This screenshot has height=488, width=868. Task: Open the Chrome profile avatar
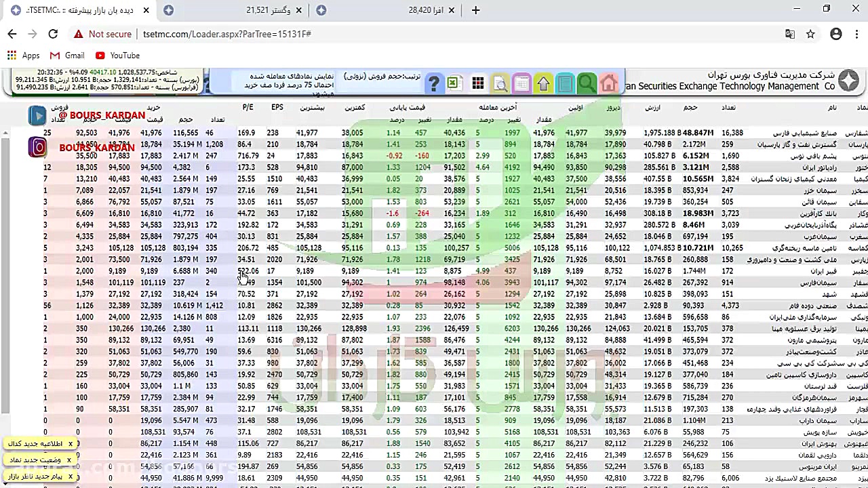[836, 34]
